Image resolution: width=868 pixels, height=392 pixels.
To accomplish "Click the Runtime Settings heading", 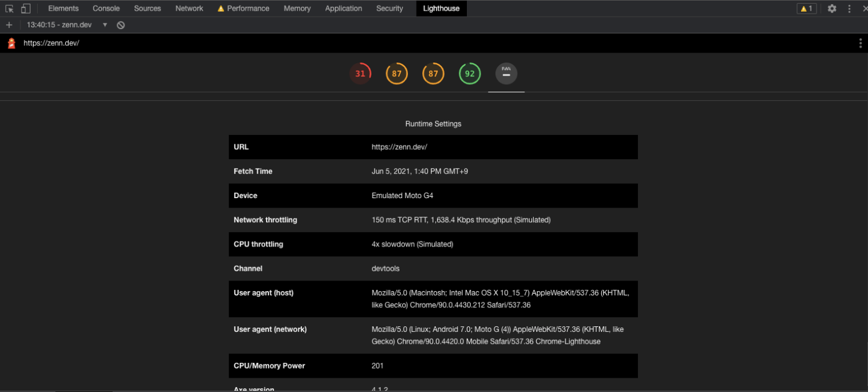I will 433,124.
